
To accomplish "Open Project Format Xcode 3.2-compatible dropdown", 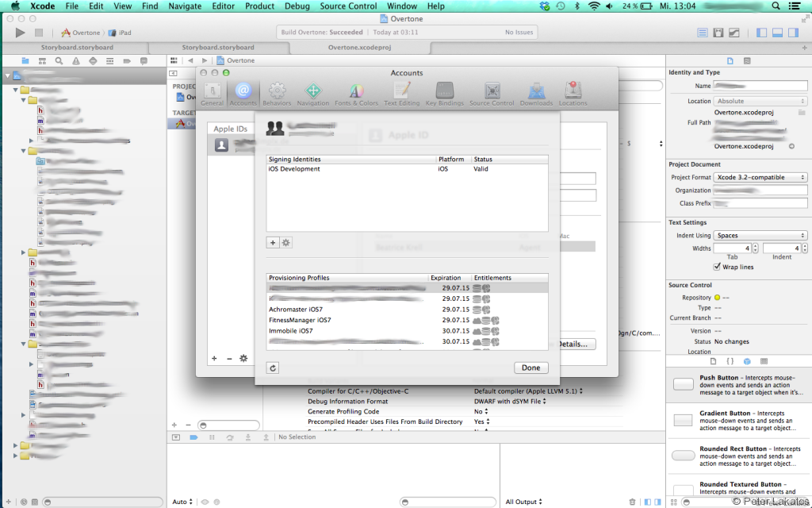I will point(760,177).
